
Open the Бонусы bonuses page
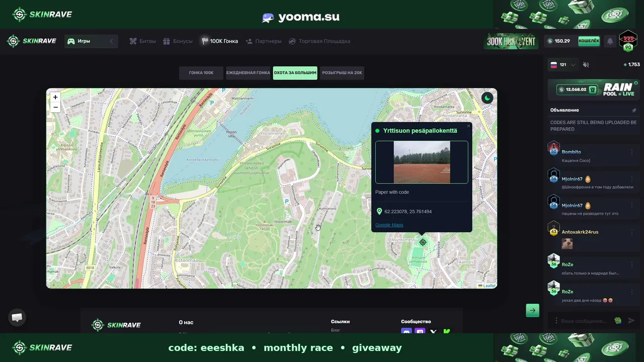click(178, 41)
